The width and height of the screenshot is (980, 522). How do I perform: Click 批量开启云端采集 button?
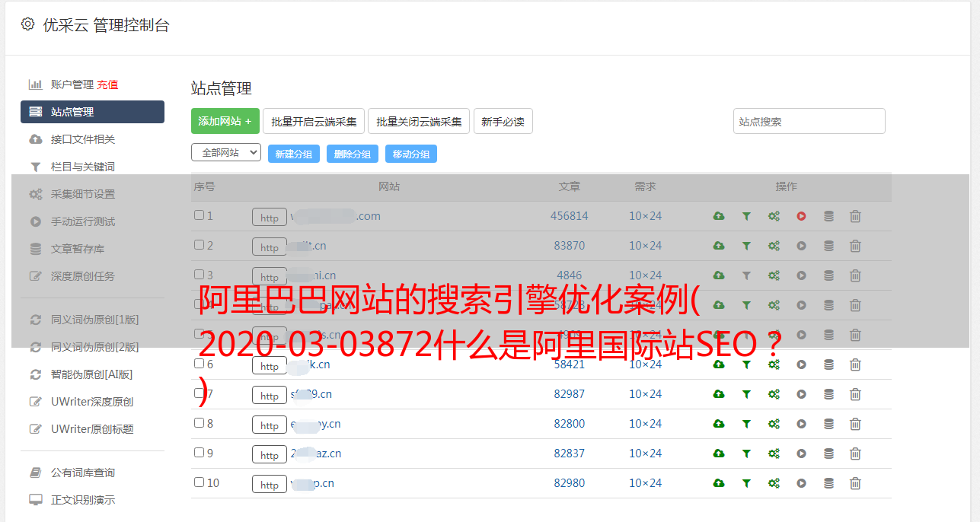[x=314, y=121]
